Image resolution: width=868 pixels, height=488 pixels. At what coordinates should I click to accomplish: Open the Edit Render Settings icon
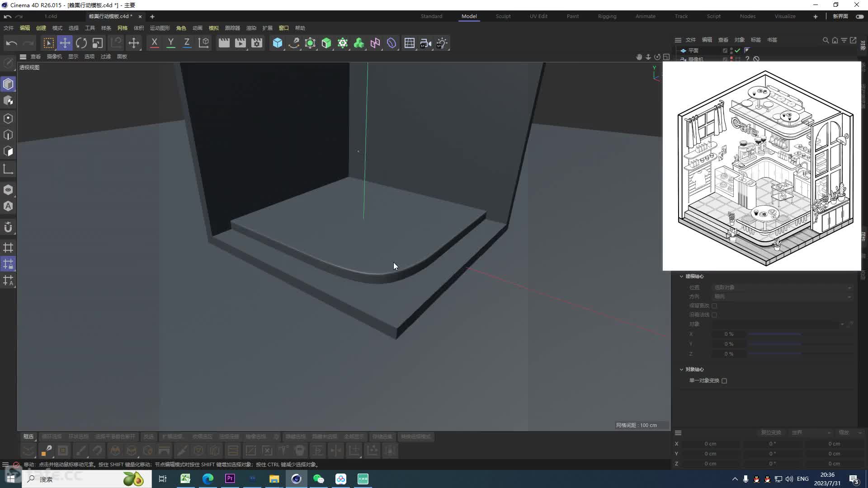click(257, 43)
